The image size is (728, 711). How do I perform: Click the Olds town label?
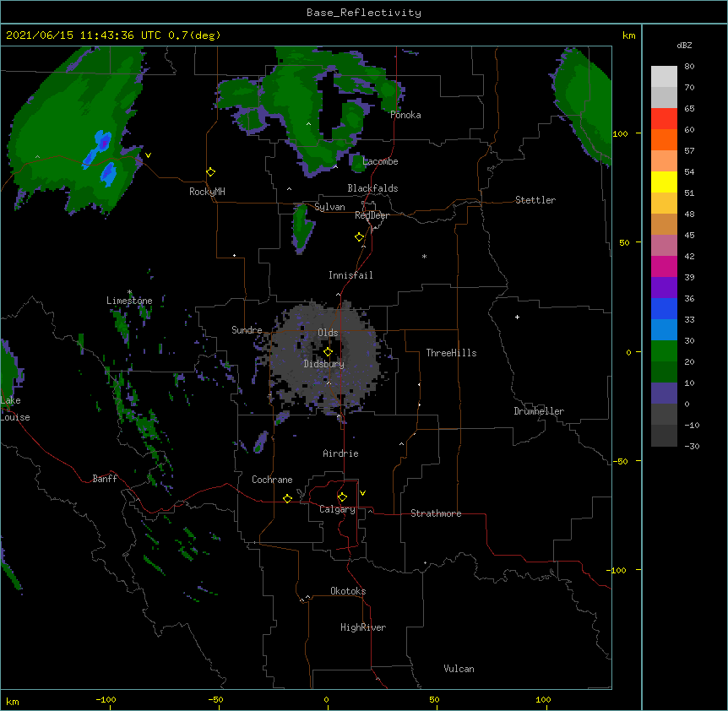point(328,333)
